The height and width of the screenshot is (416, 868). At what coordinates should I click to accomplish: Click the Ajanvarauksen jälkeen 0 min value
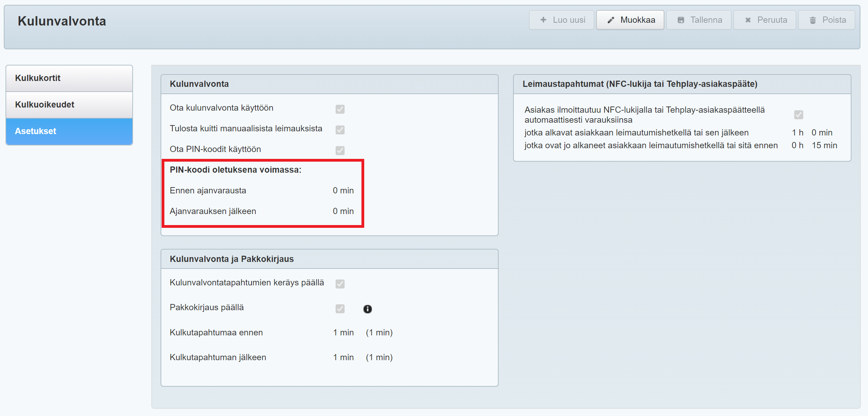click(x=343, y=211)
